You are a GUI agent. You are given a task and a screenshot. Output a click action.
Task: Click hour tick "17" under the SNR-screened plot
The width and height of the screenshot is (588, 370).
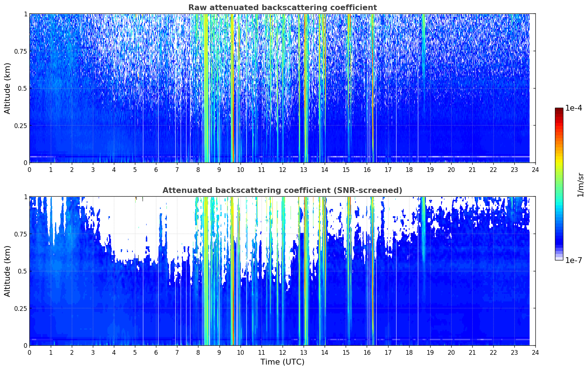(388, 352)
